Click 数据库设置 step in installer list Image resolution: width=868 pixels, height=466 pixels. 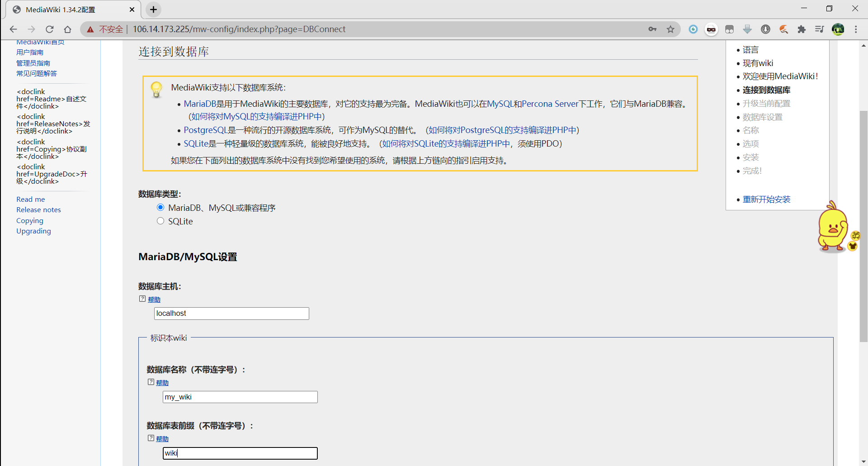pos(762,117)
